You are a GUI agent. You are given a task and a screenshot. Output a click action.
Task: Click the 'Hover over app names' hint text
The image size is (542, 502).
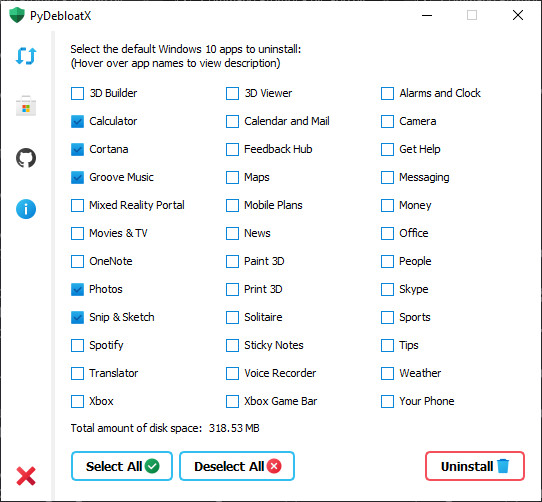[x=175, y=63]
